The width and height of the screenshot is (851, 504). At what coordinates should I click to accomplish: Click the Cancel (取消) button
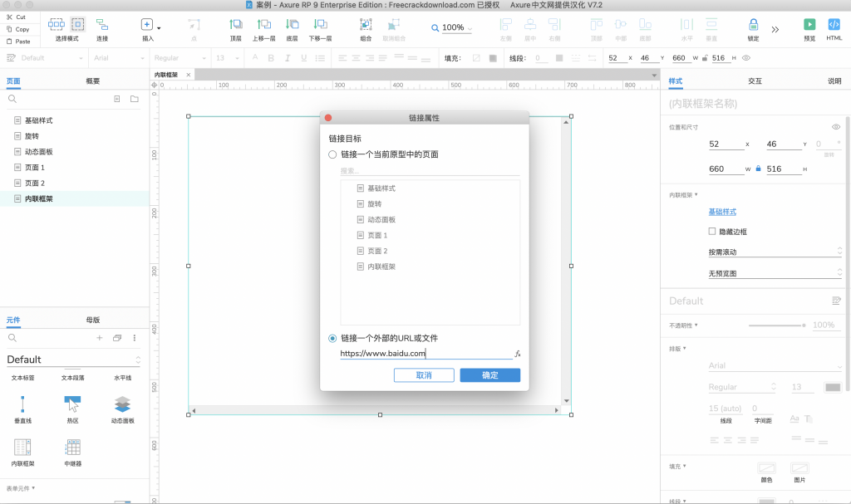(x=424, y=375)
